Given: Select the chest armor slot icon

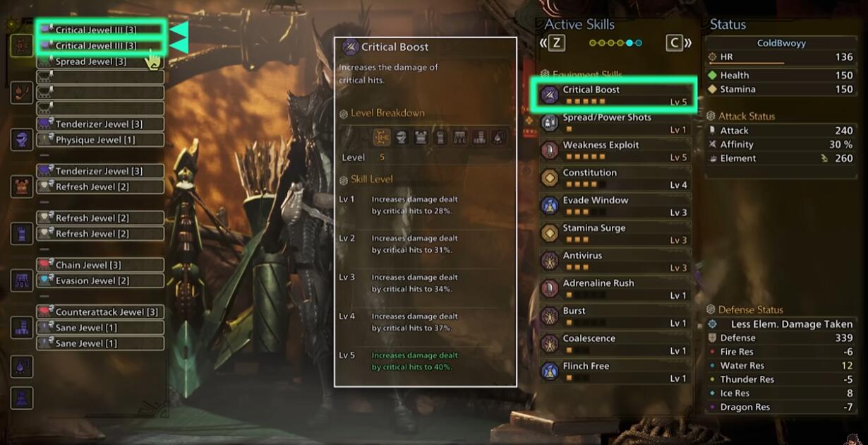Looking at the screenshot, I should coord(22,186).
